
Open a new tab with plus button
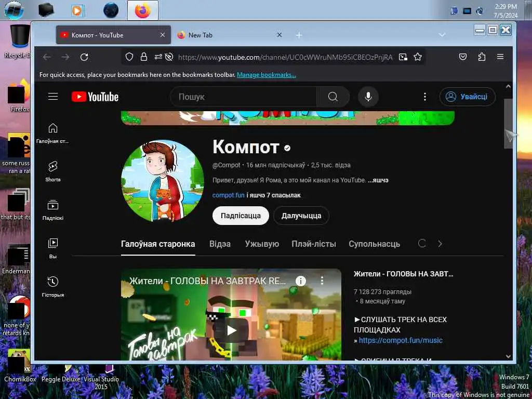pos(299,35)
